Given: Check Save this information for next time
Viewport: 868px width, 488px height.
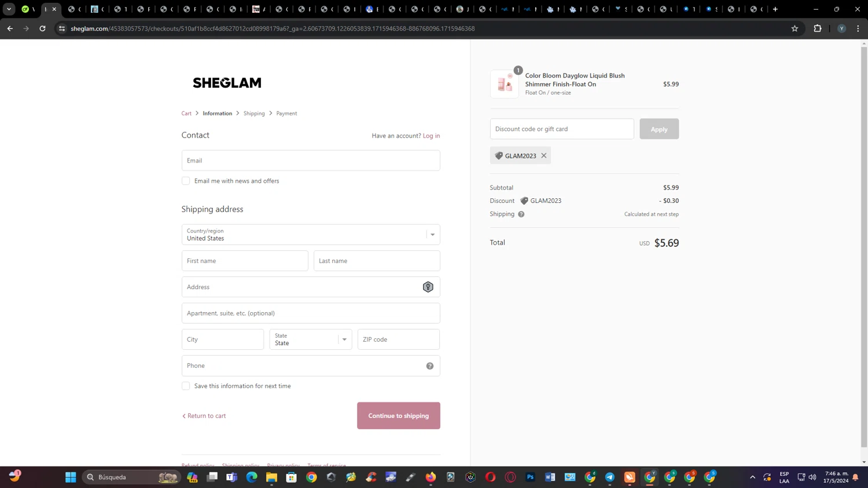Looking at the screenshot, I should tap(186, 386).
